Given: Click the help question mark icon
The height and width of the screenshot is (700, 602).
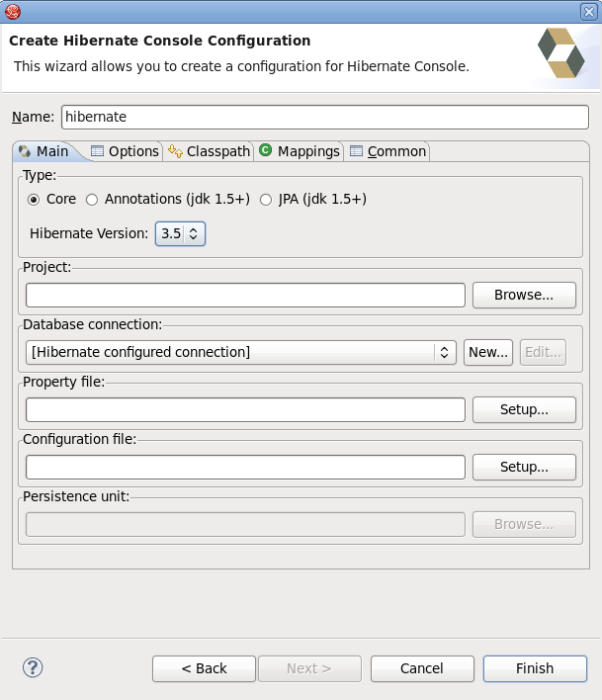Looking at the screenshot, I should pyautogui.click(x=33, y=667).
